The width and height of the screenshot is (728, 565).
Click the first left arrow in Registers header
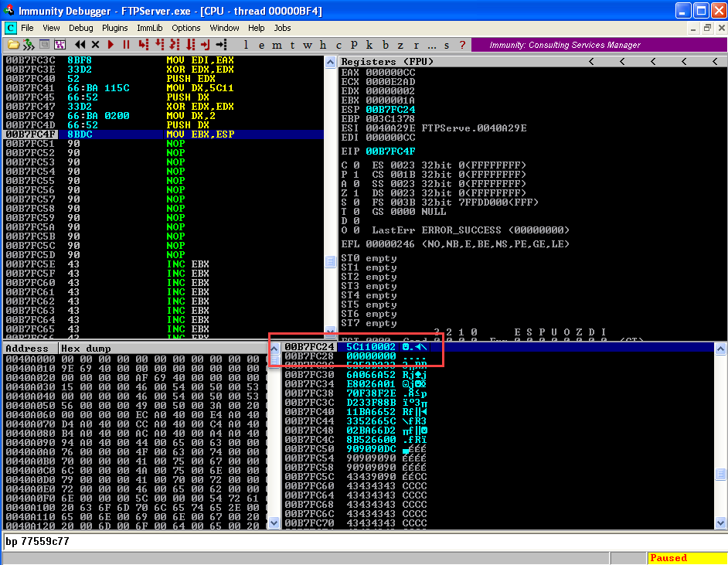[x=591, y=61]
